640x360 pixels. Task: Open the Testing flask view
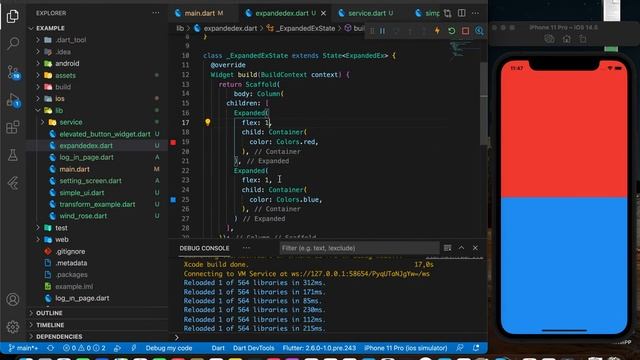(x=13, y=155)
